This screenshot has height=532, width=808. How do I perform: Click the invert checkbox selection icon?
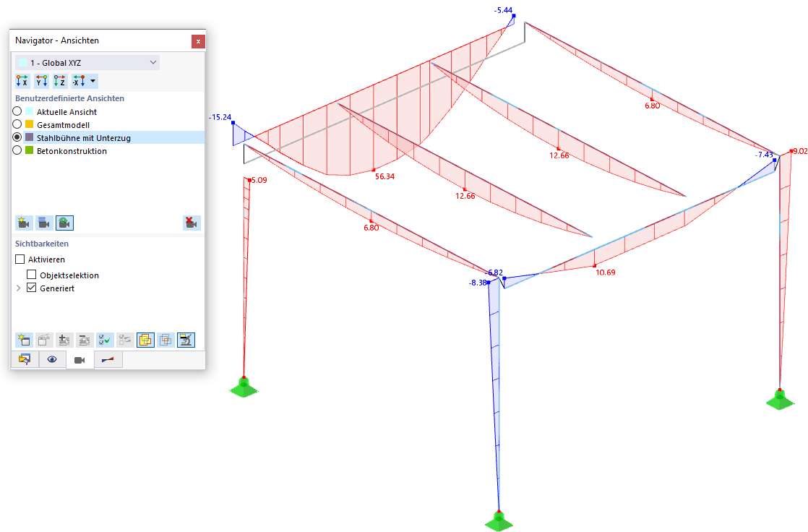125,340
